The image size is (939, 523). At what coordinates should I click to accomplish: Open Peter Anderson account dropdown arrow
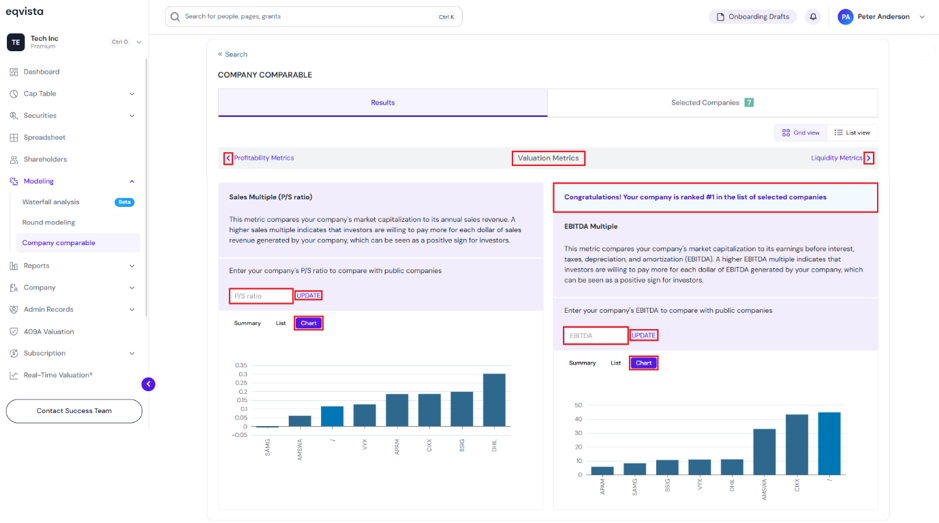coord(922,17)
